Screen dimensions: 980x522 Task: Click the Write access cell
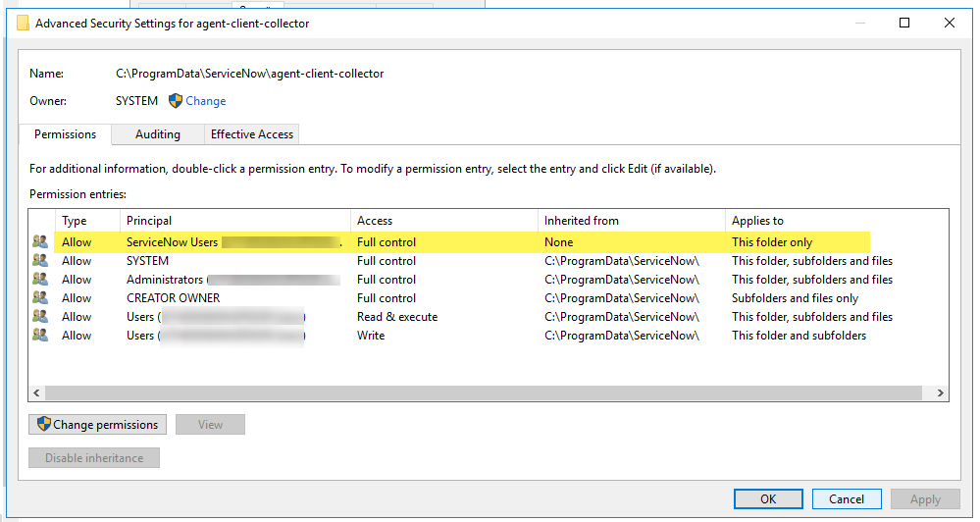371,335
